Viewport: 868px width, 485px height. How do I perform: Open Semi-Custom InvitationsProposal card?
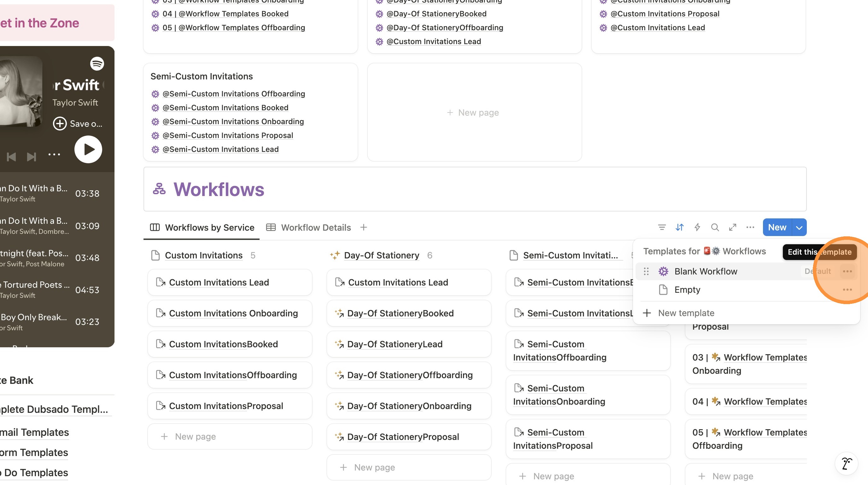click(588, 439)
